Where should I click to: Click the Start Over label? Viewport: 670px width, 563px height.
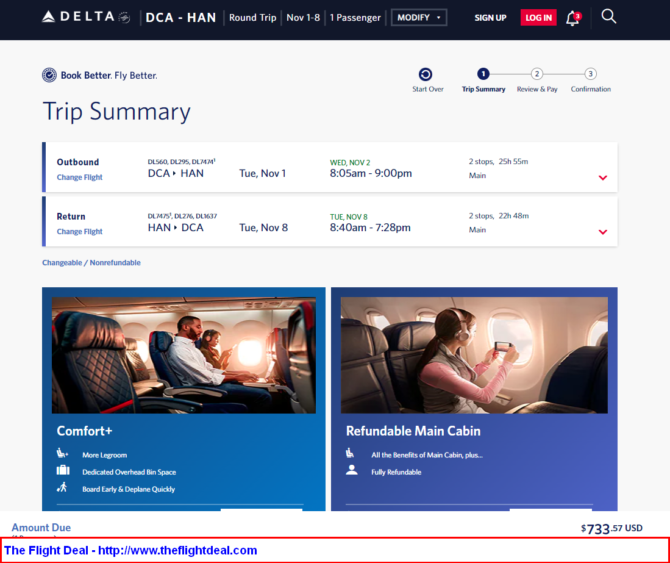[428, 89]
